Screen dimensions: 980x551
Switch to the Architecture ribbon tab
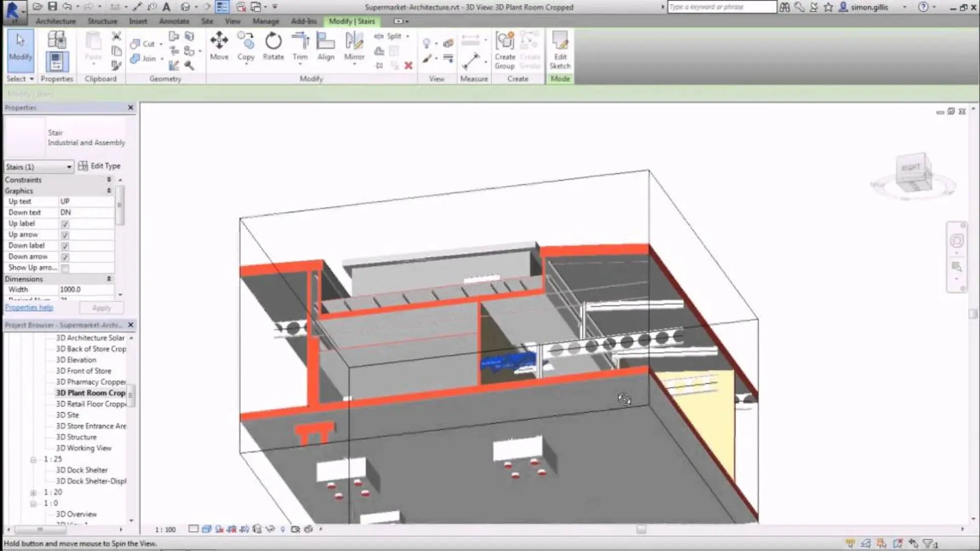coord(56,21)
